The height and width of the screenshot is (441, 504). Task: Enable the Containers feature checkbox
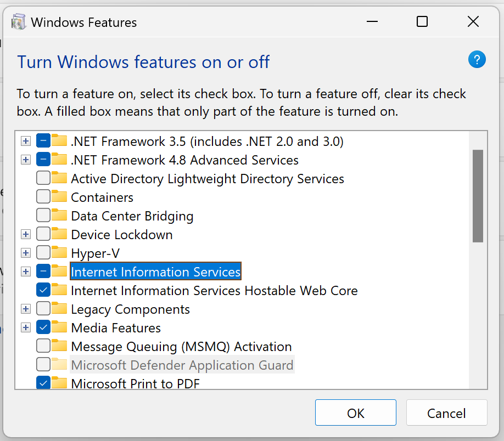coord(43,196)
